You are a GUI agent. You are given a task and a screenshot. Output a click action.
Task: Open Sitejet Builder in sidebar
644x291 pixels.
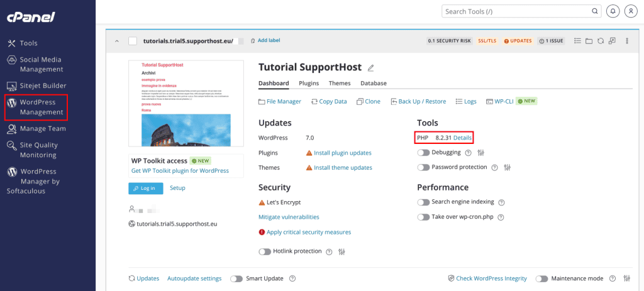37,85
